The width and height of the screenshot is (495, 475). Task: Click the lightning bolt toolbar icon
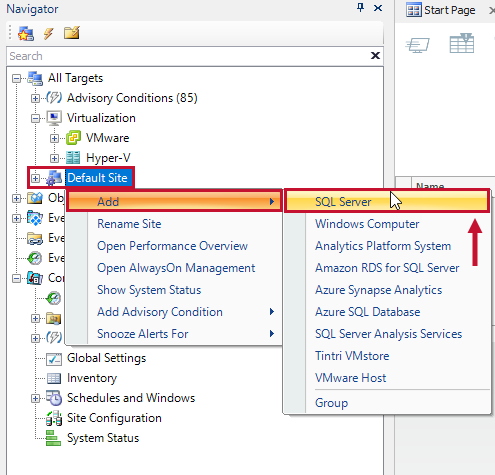(x=49, y=33)
